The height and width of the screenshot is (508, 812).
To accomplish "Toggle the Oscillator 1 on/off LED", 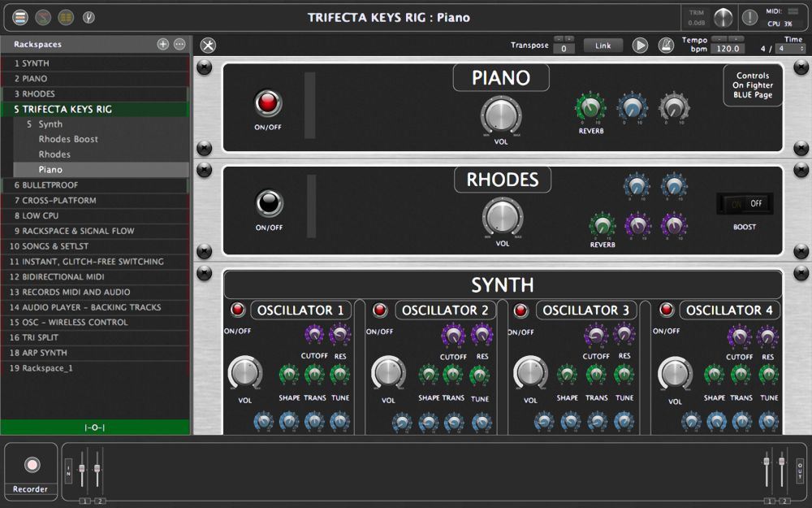I will pyautogui.click(x=238, y=310).
